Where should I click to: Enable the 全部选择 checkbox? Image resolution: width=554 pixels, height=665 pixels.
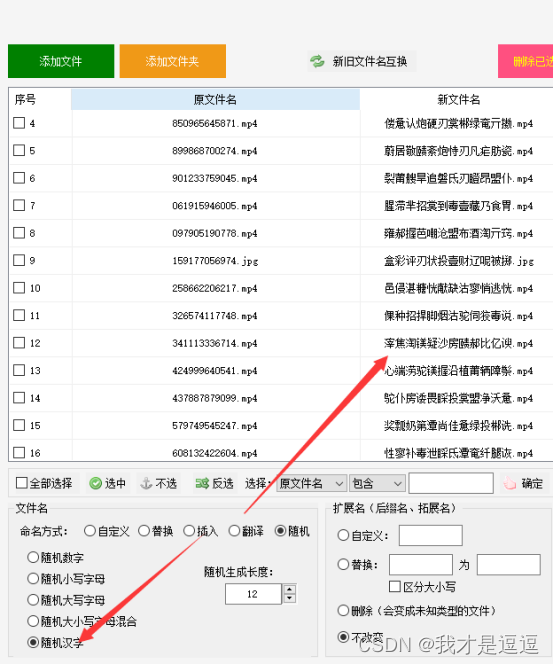(x=22, y=483)
